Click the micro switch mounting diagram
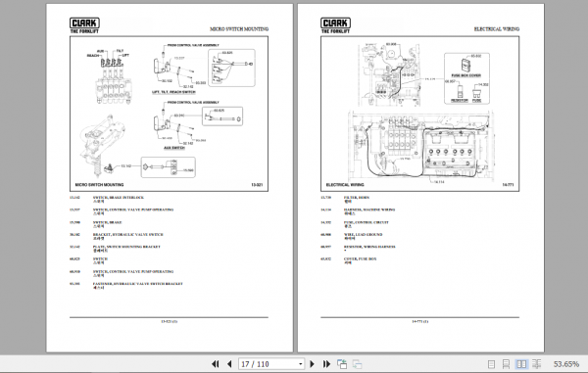 169,114
